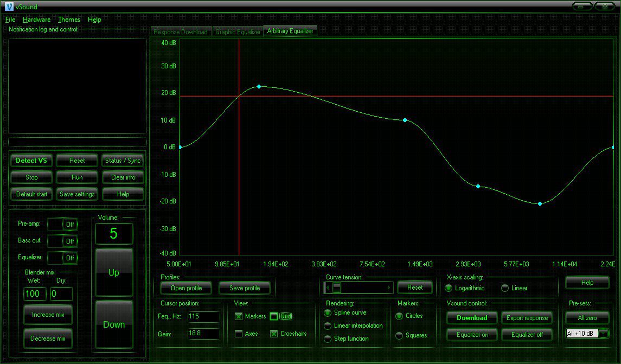This screenshot has height=364, width=621.
Task: Click the All zero preset button
Action: coord(587,318)
